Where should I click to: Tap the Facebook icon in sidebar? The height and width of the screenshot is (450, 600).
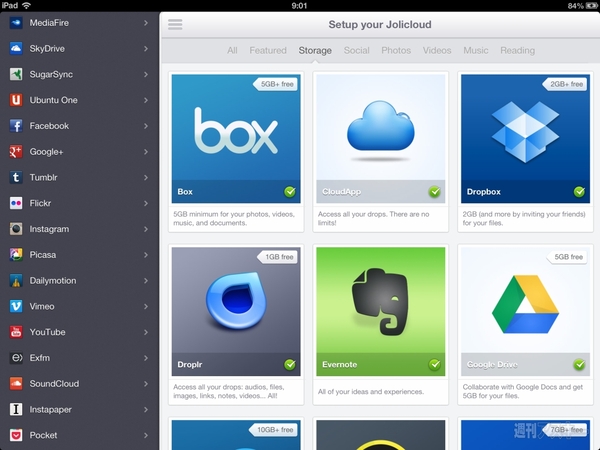[x=16, y=126]
